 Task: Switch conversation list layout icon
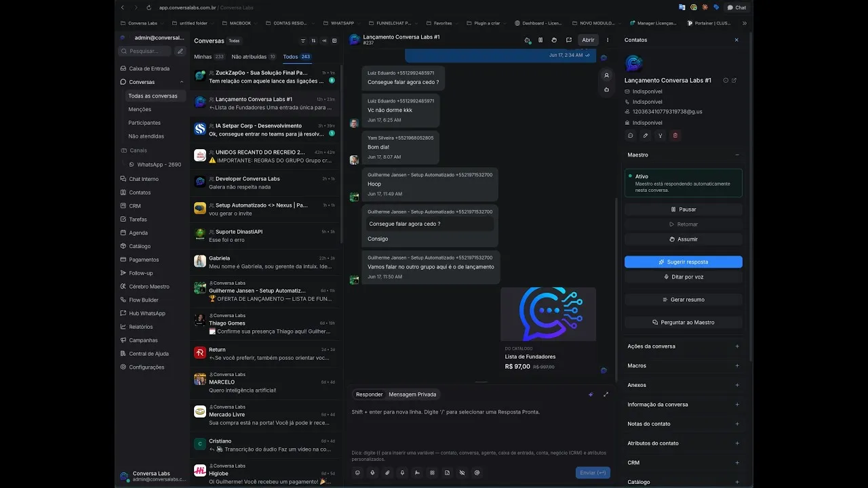click(x=334, y=41)
